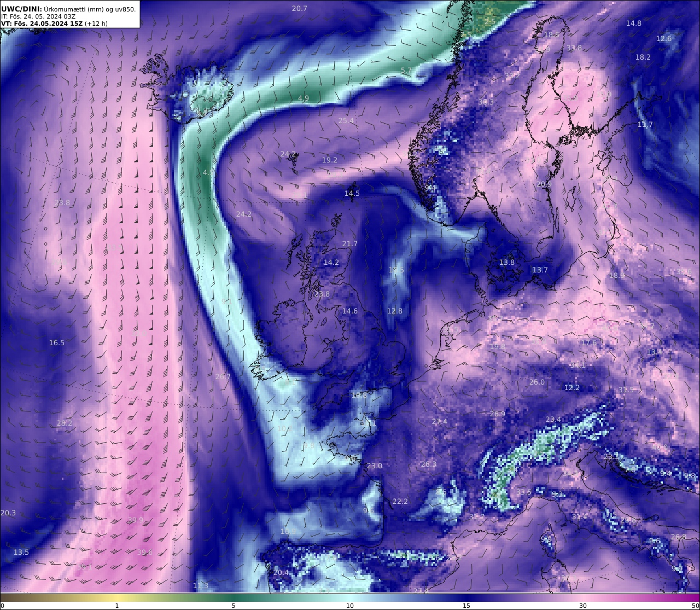Click the colorbar tick label 5
Screen dimensions: 700x610
(x=234, y=606)
